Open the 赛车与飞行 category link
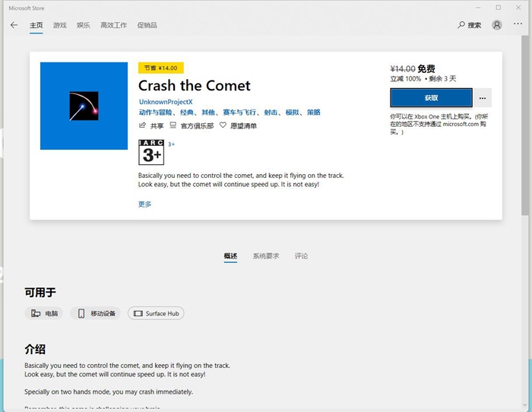Viewport: 532px width, 412px height. [239, 113]
